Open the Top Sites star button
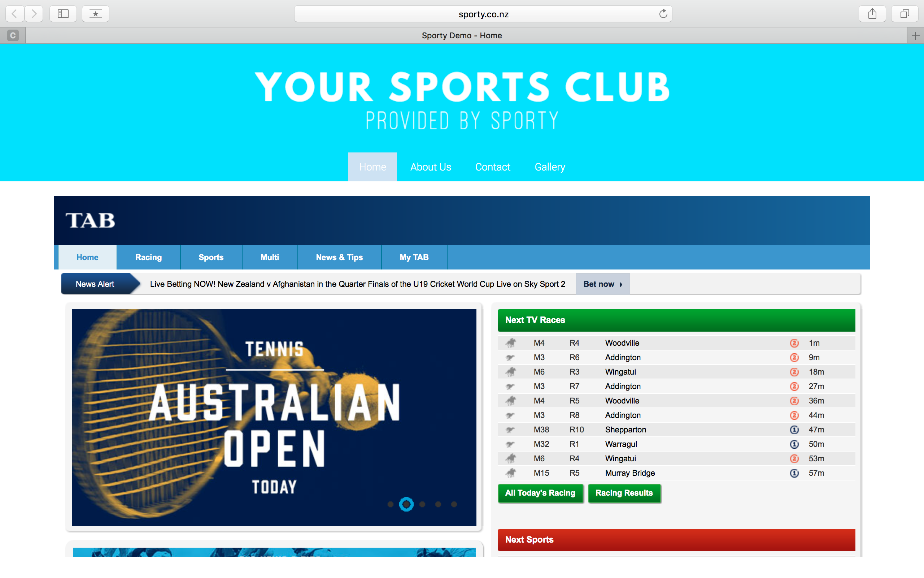 (95, 14)
